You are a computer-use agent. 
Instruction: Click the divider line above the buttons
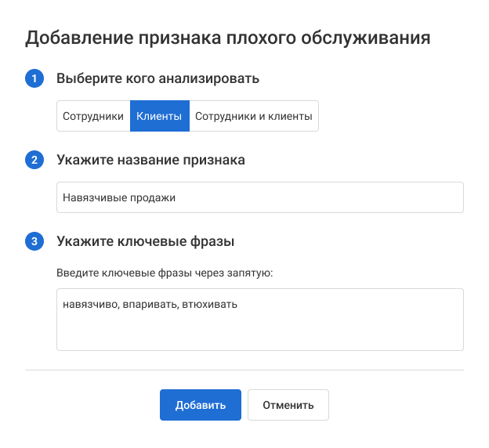pos(244,370)
